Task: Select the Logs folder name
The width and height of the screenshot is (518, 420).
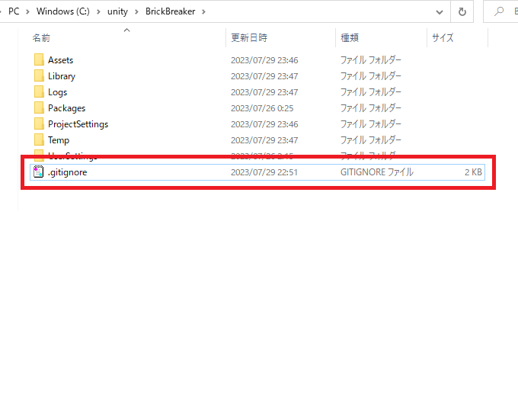Action: (x=57, y=92)
